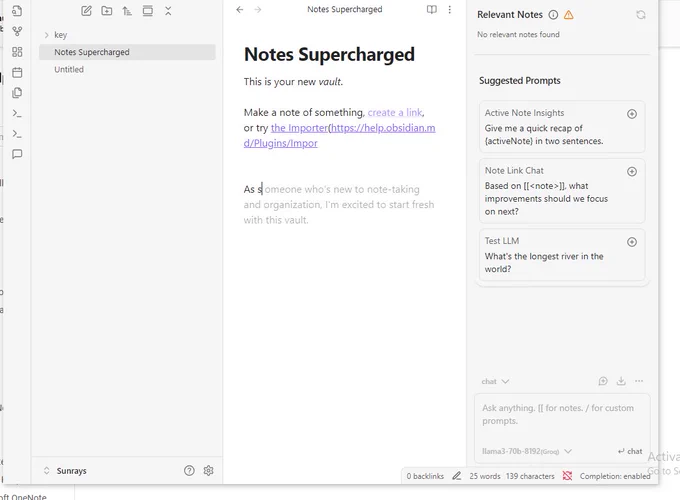This screenshot has width=680, height=500.
Task: Click 'This is your new vault.' line
Action: pos(293,82)
